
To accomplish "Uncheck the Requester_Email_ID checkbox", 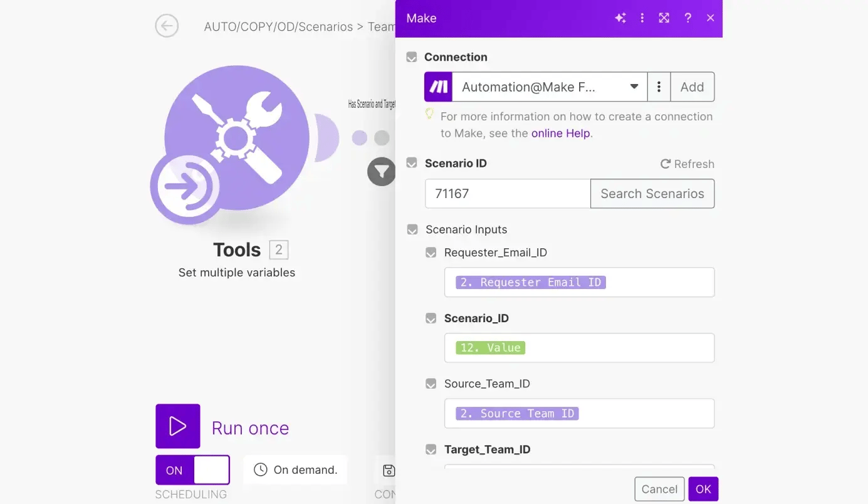I will pyautogui.click(x=431, y=253).
